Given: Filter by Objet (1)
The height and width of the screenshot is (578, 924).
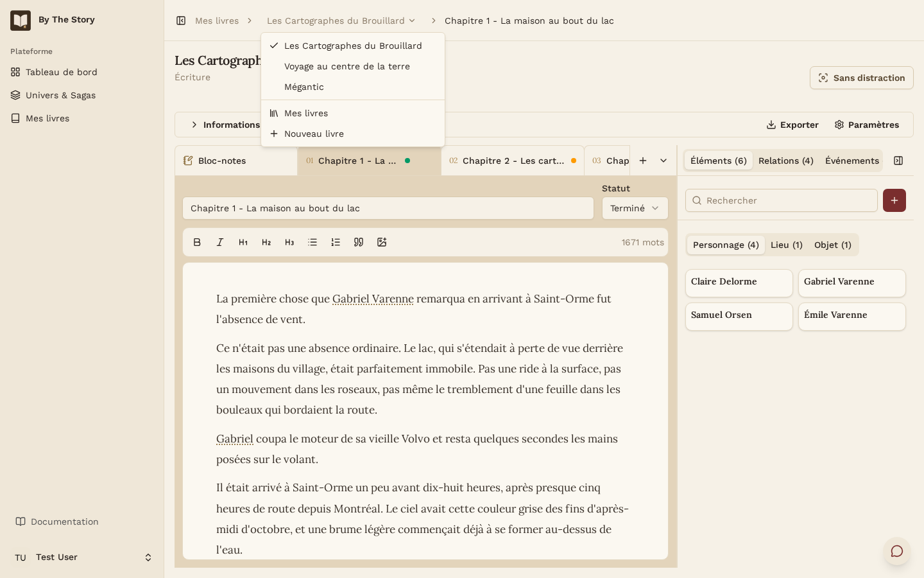Looking at the screenshot, I should click(833, 245).
